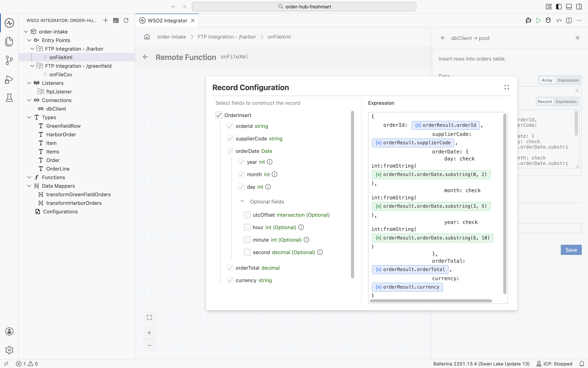The width and height of the screenshot is (588, 368).
Task: Click the fit-to-screen canvas icon
Action: (149, 317)
